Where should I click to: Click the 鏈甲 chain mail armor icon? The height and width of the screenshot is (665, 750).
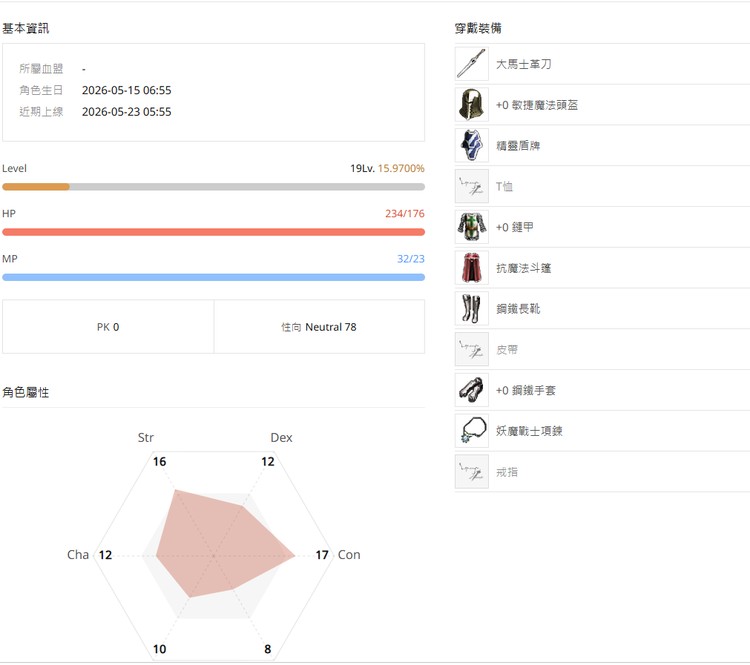click(x=472, y=227)
